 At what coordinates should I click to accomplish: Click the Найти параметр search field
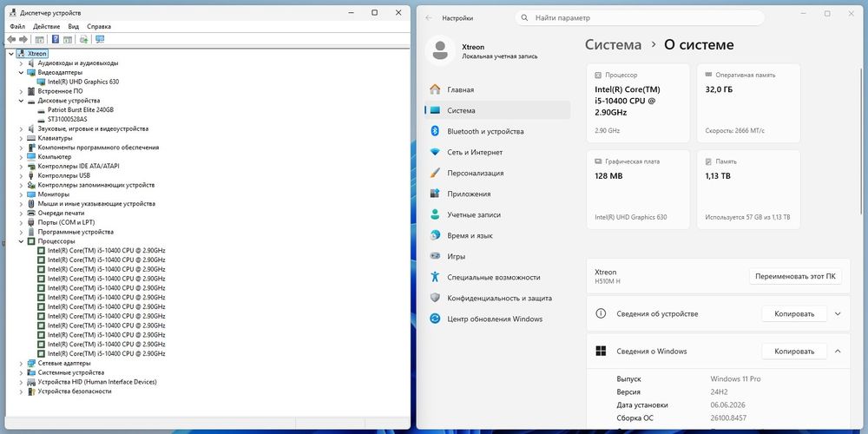click(640, 18)
